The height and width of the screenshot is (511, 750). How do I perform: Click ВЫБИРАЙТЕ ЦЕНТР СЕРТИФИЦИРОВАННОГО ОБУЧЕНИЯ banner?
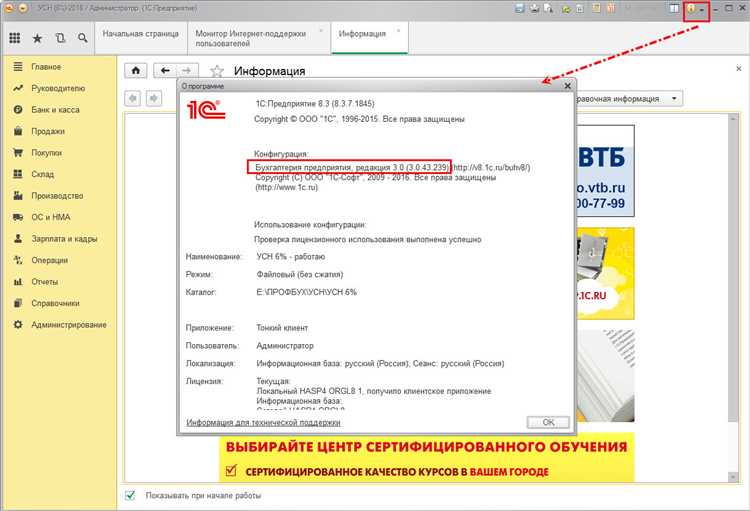pyautogui.click(x=427, y=457)
